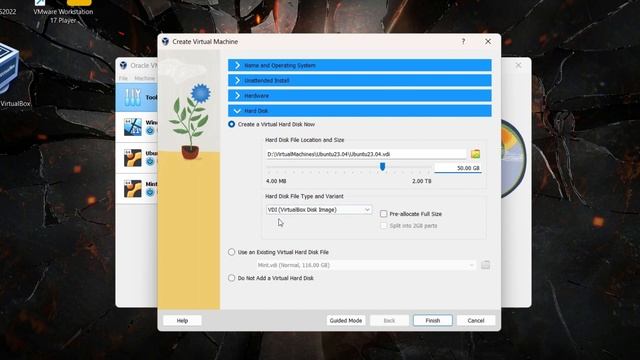Select the Windows VM icon in Manager list
The width and height of the screenshot is (640, 360).
133,127
